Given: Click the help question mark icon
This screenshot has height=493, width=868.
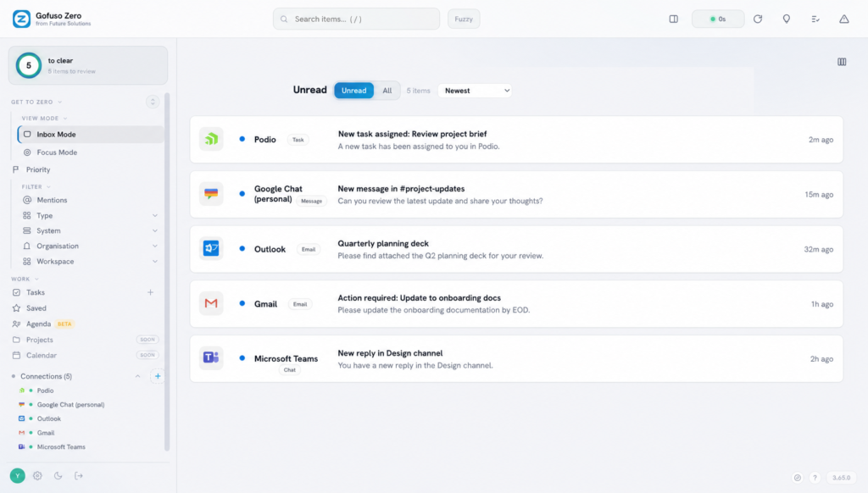Looking at the screenshot, I should [815, 478].
